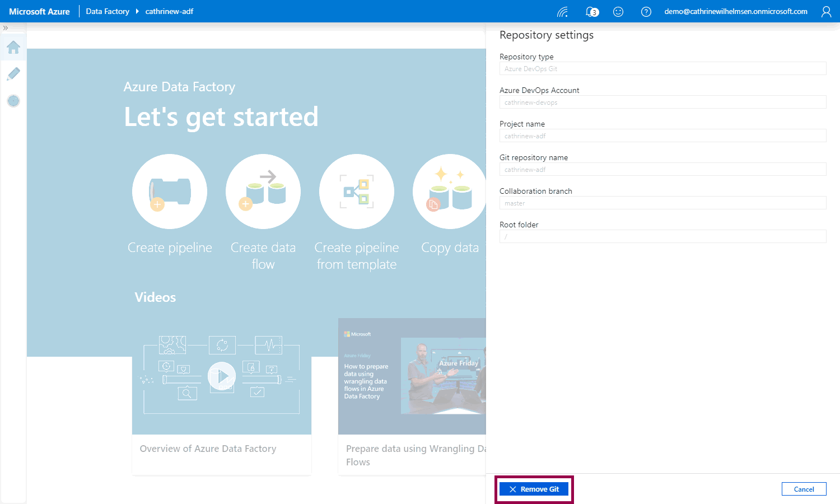Open the Author pencil icon
The width and height of the screenshot is (840, 504).
coord(13,74)
